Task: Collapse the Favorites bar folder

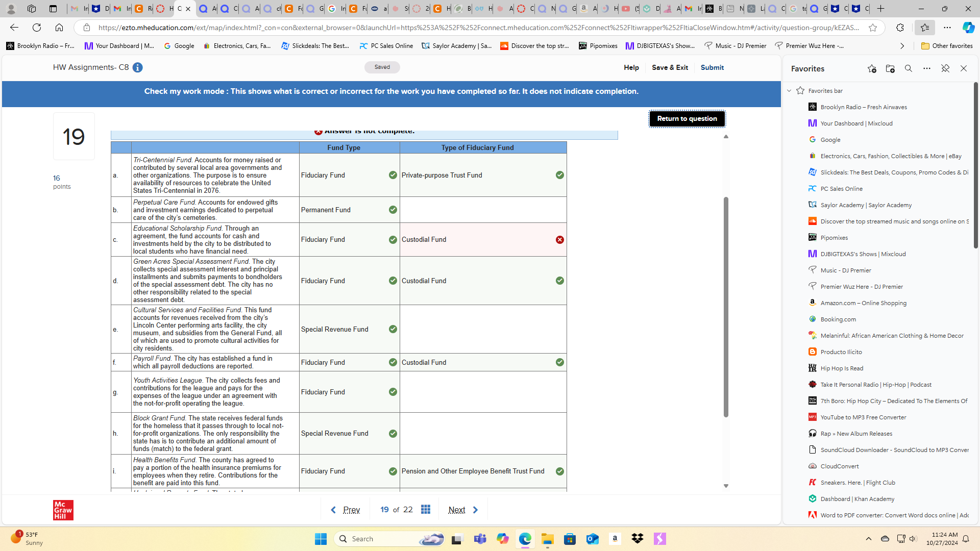Action: coord(789,91)
